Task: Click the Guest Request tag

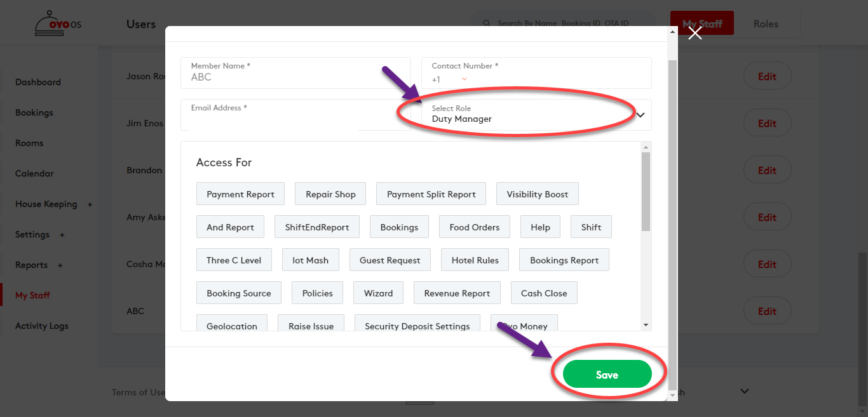Action: coord(390,260)
